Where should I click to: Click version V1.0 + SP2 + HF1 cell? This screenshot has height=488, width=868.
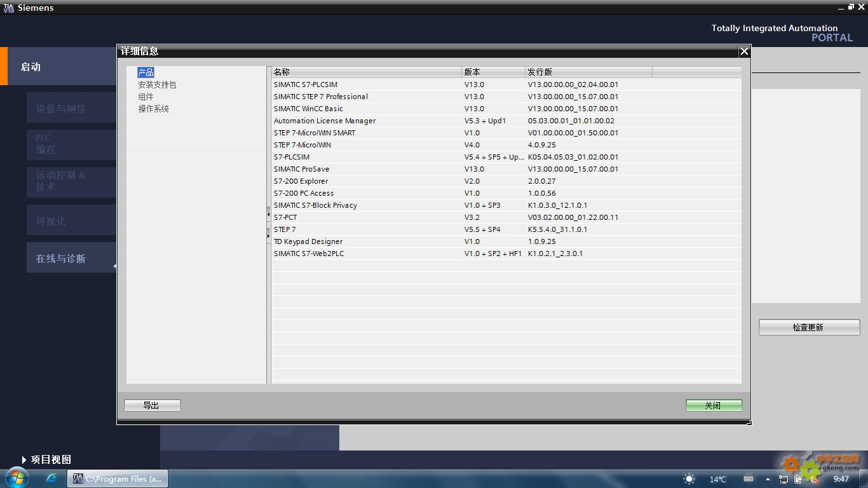(493, 254)
